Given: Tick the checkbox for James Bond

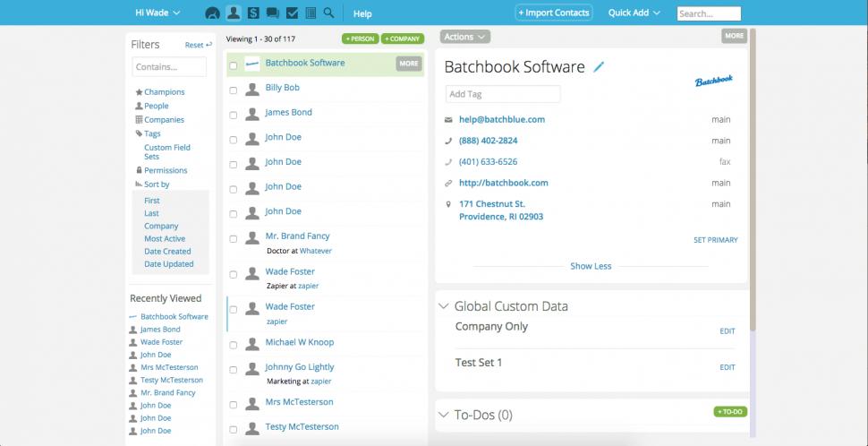Looking at the screenshot, I should [233, 116].
